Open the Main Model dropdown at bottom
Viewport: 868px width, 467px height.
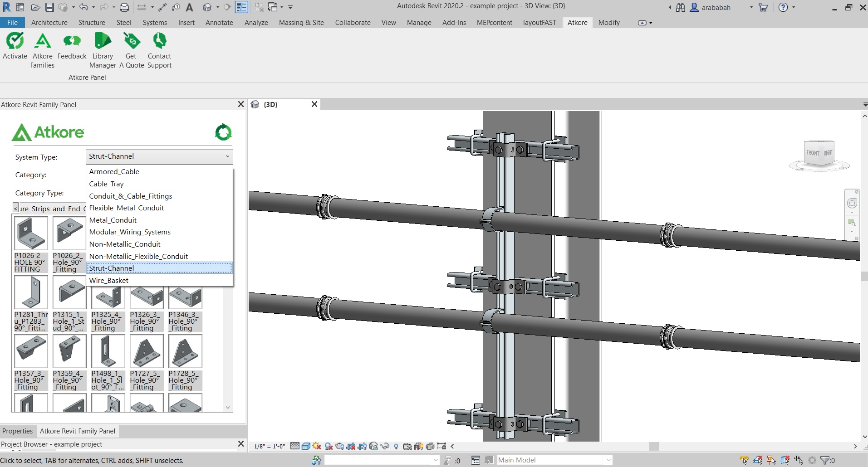click(x=554, y=459)
